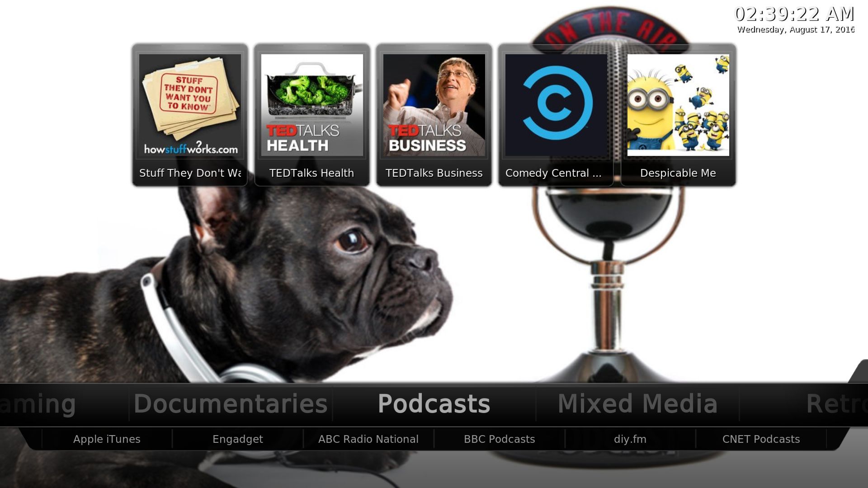The image size is (868, 488).
Task: Select diy.fm podcast source
Action: tap(630, 439)
